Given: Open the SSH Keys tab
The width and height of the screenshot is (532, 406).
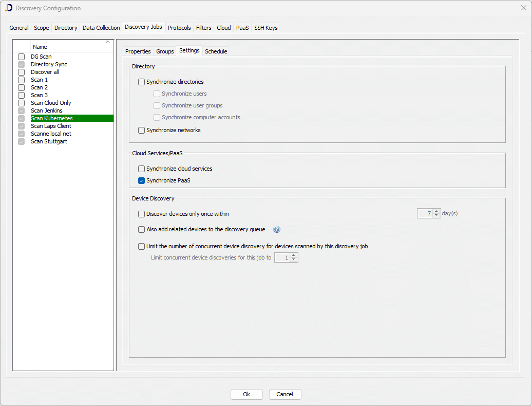Looking at the screenshot, I should click(265, 28).
